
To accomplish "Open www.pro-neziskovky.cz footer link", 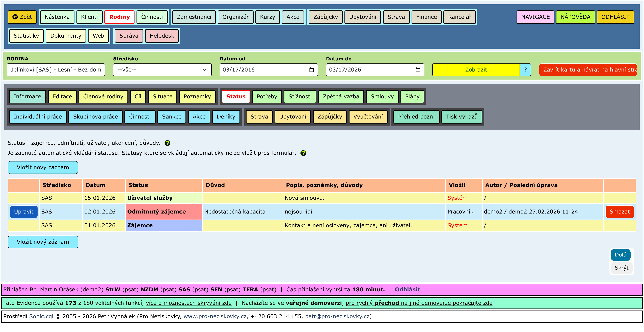I will 215,316.
